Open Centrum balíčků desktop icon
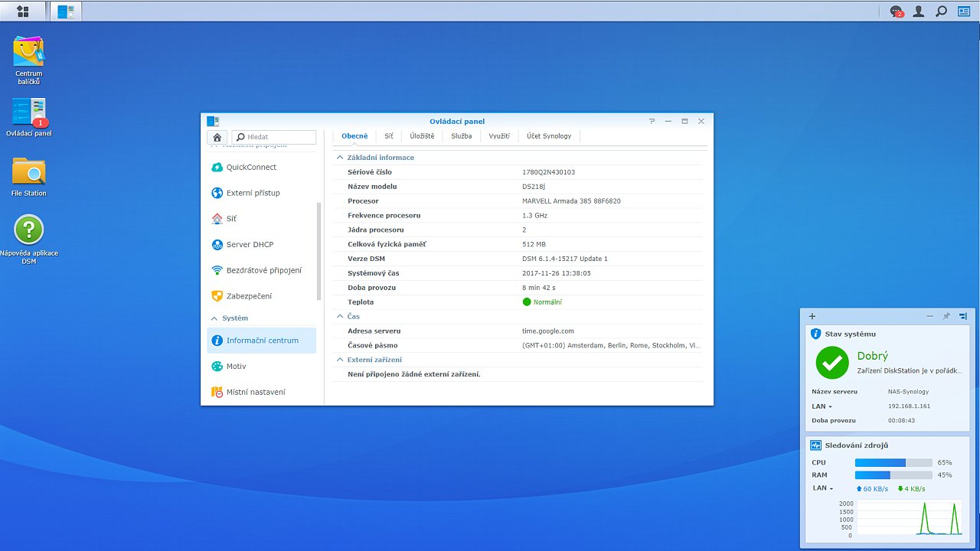This screenshot has height=551, width=980. [x=29, y=60]
